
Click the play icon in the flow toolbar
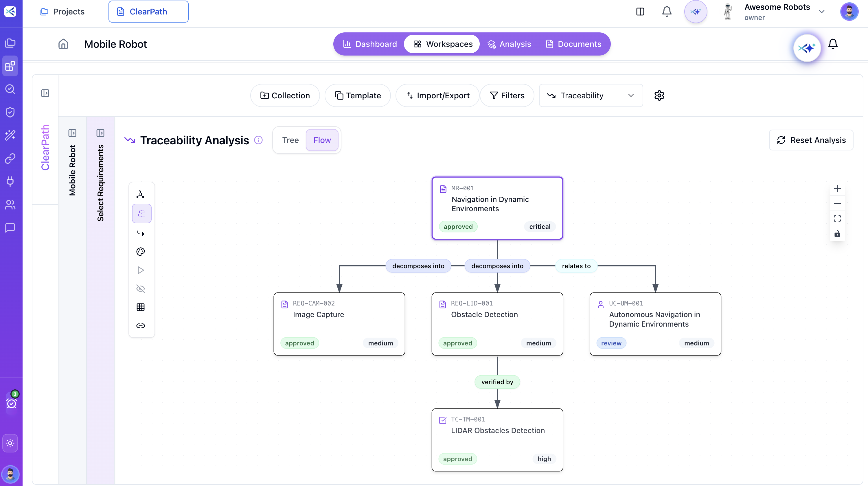pos(141,270)
